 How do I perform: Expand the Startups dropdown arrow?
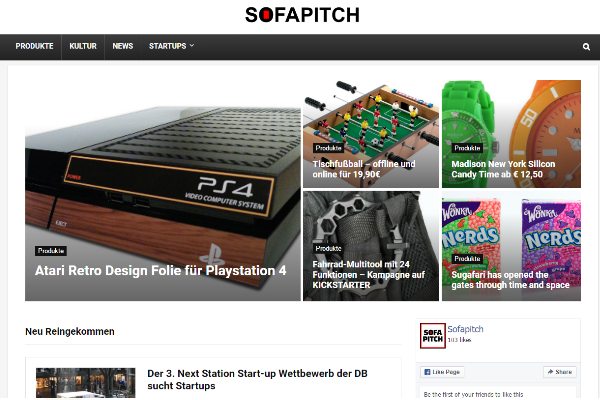[x=192, y=46]
